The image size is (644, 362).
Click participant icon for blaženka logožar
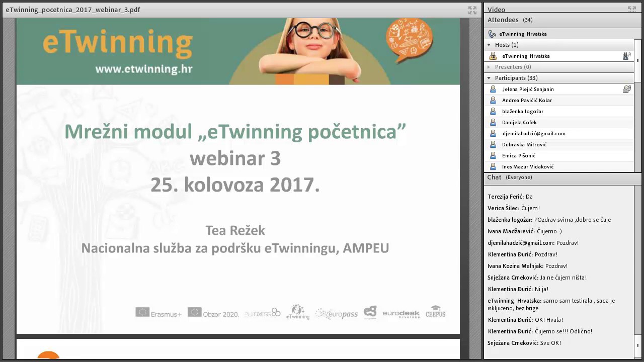pyautogui.click(x=493, y=111)
